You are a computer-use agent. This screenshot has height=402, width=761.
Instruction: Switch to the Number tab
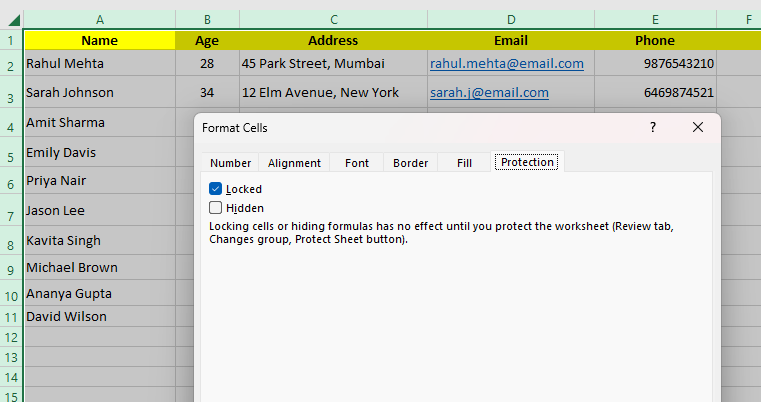tap(230, 163)
